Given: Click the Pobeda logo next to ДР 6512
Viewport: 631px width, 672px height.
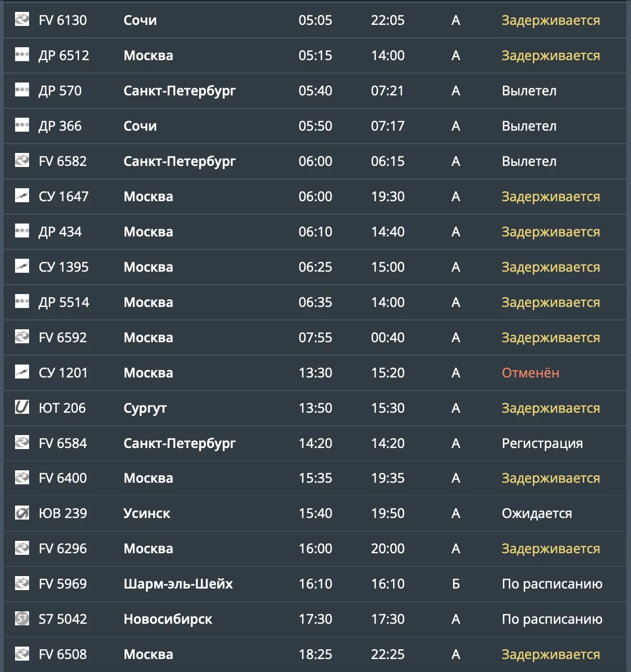Looking at the screenshot, I should click(x=22, y=54).
